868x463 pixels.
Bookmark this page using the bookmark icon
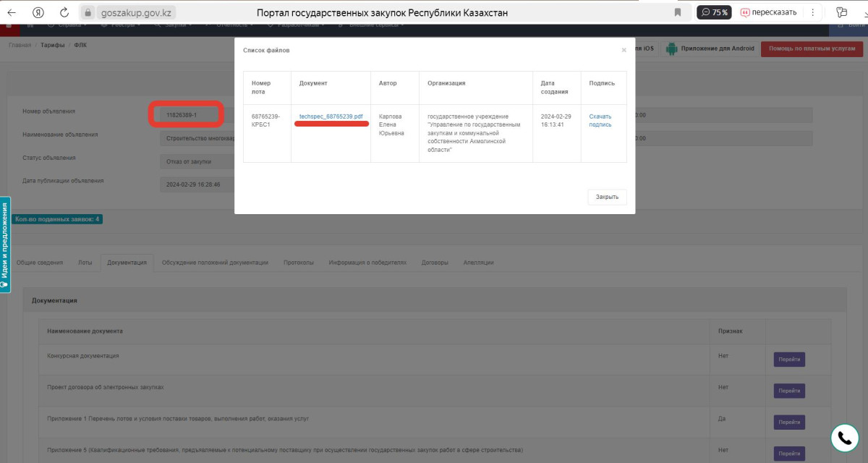[678, 12]
